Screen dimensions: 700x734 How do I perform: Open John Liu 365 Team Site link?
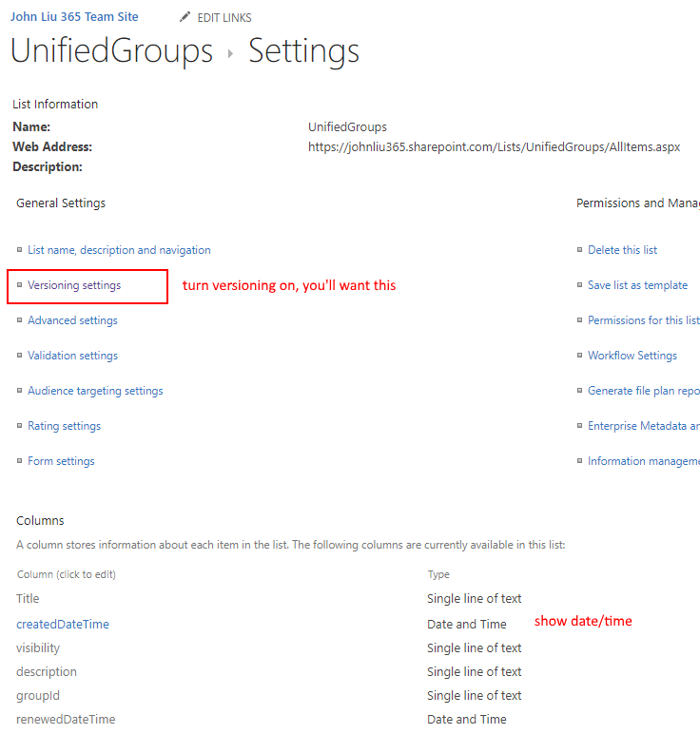pyautogui.click(x=74, y=17)
